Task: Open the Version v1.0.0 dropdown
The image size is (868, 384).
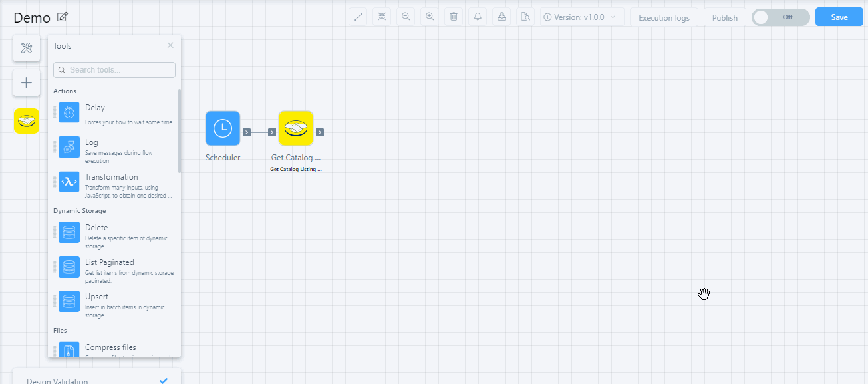Action: [x=579, y=17]
